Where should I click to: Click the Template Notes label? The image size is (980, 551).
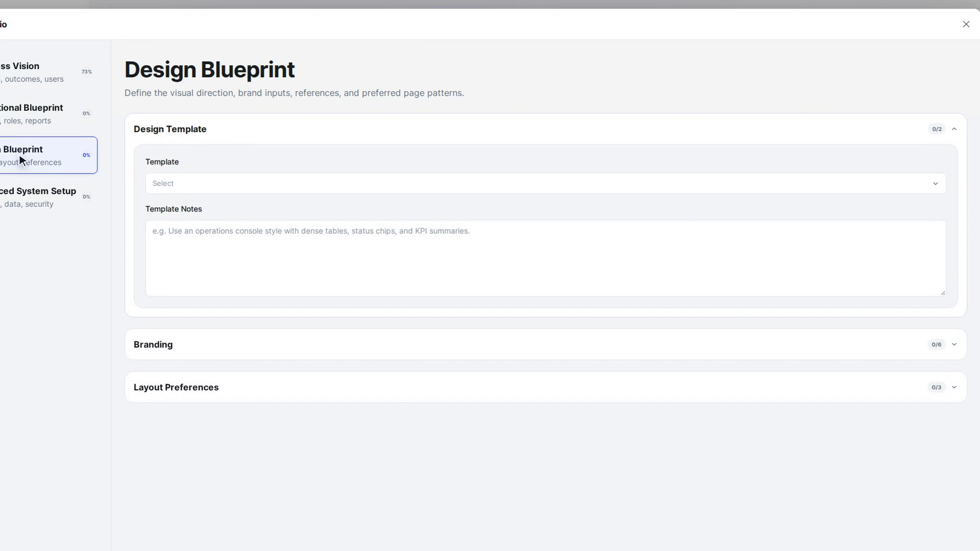pos(174,209)
